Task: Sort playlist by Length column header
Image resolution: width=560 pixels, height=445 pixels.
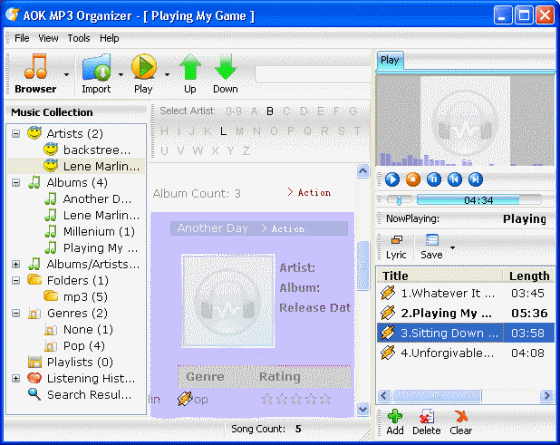Action: click(529, 276)
